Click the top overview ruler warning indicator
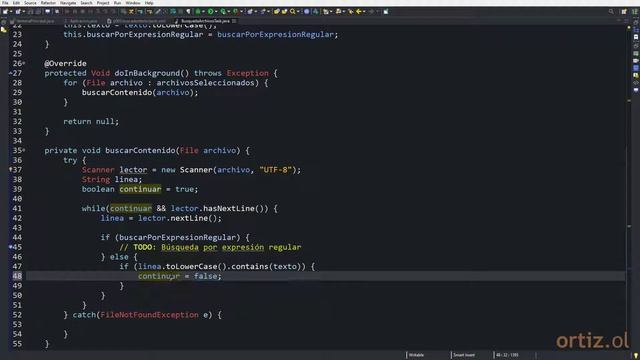The width and height of the screenshot is (640, 360). tap(629, 27)
